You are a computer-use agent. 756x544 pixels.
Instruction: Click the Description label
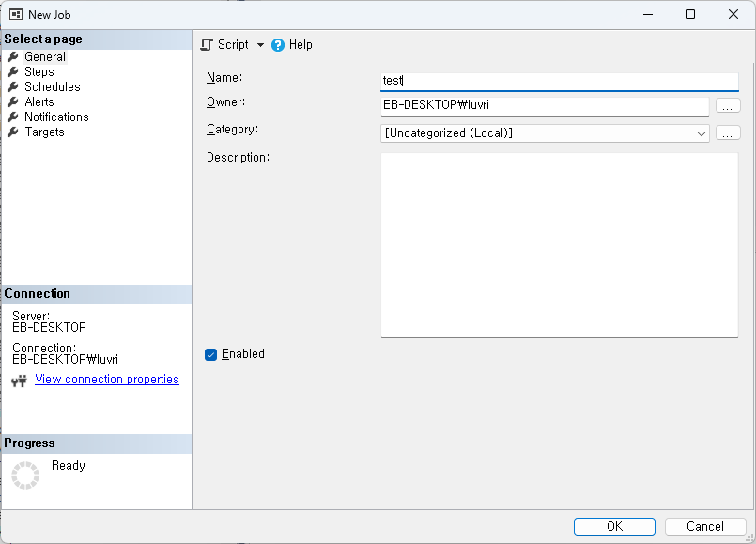tap(238, 158)
